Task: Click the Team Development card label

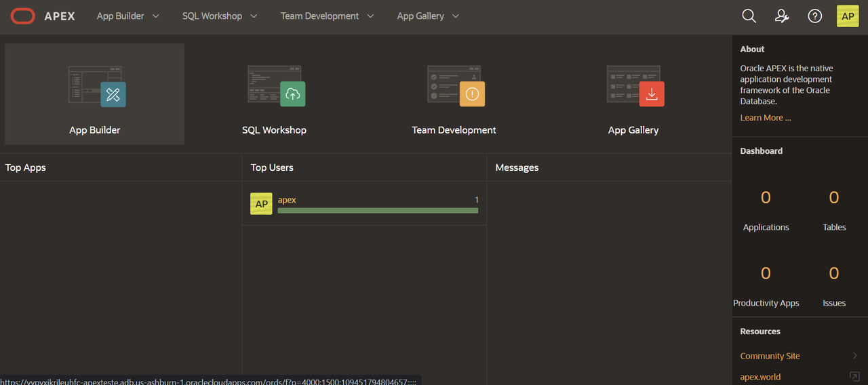Action: pos(454,130)
